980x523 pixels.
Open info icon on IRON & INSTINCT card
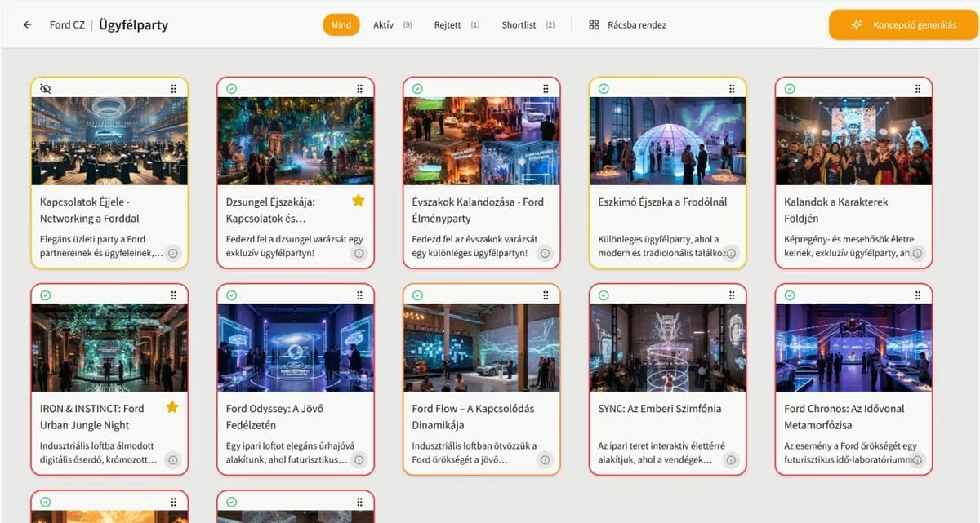173,459
